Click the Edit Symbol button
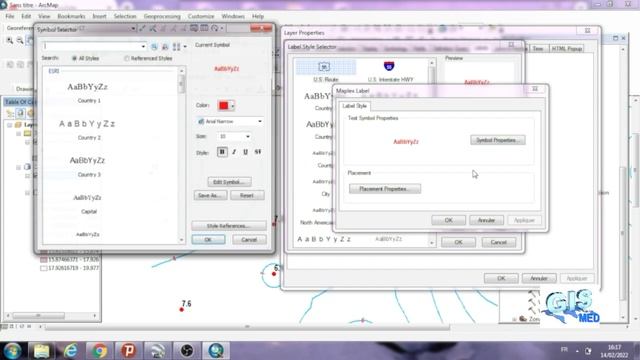The width and height of the screenshot is (640, 360). coord(229,182)
